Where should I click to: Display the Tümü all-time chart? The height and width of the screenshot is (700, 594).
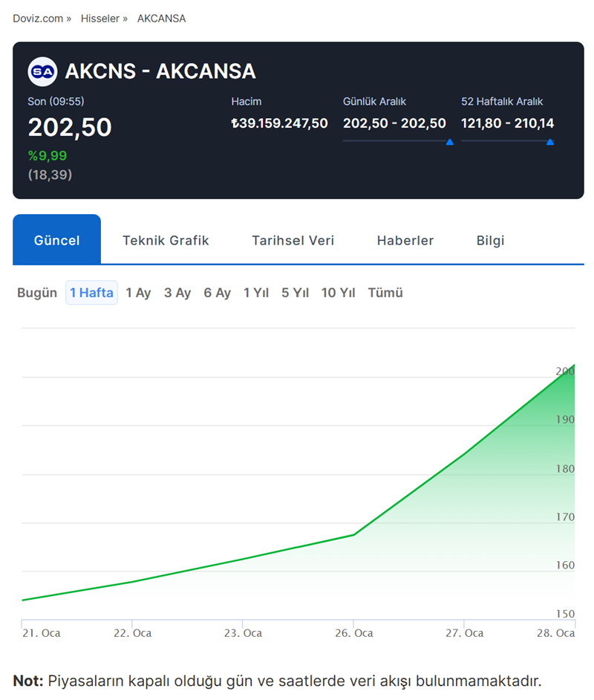[x=385, y=293]
